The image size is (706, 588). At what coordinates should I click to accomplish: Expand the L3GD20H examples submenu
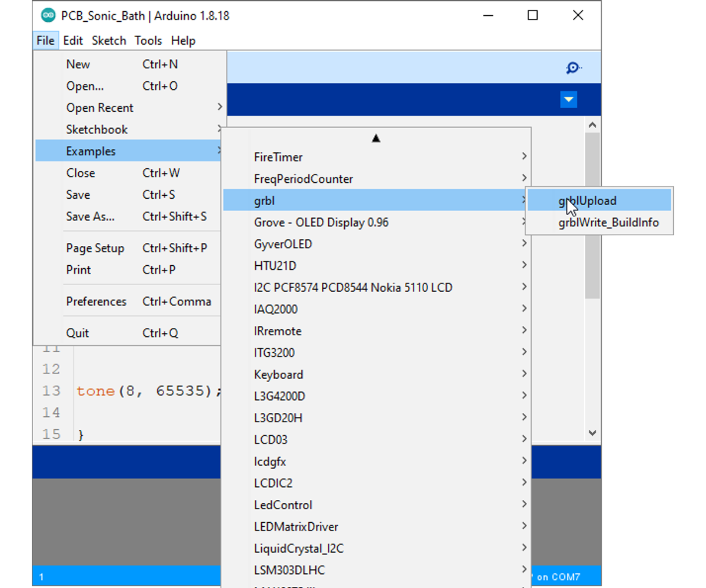(377, 419)
